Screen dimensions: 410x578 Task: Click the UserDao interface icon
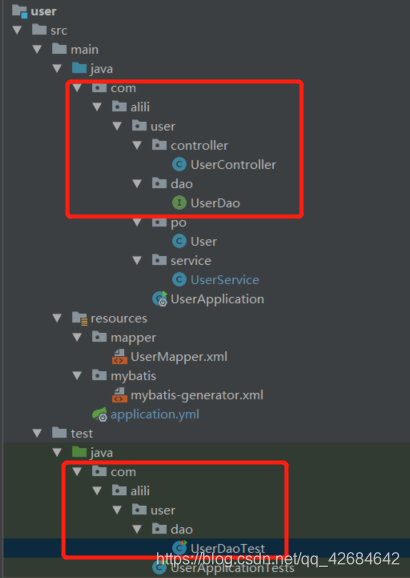click(179, 203)
